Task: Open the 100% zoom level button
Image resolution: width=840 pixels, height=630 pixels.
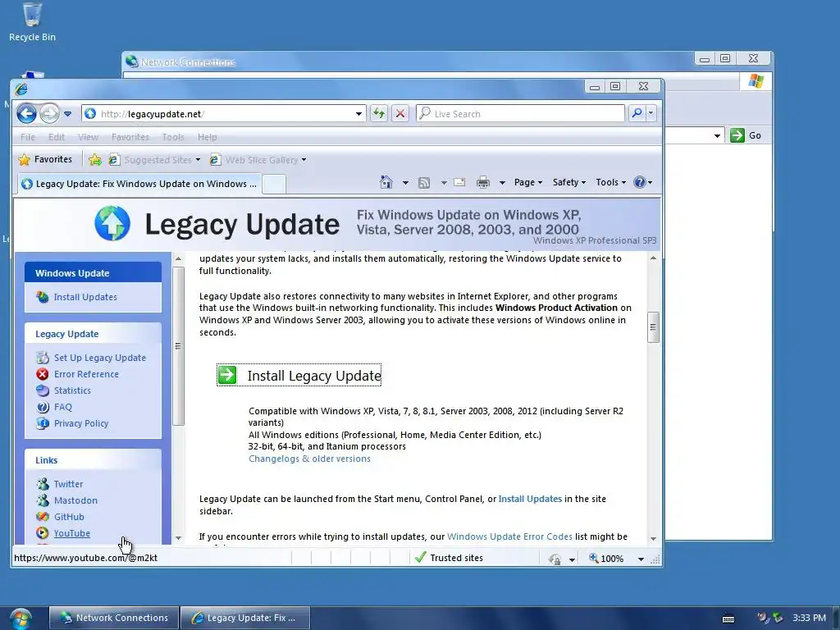Action: 606,558
